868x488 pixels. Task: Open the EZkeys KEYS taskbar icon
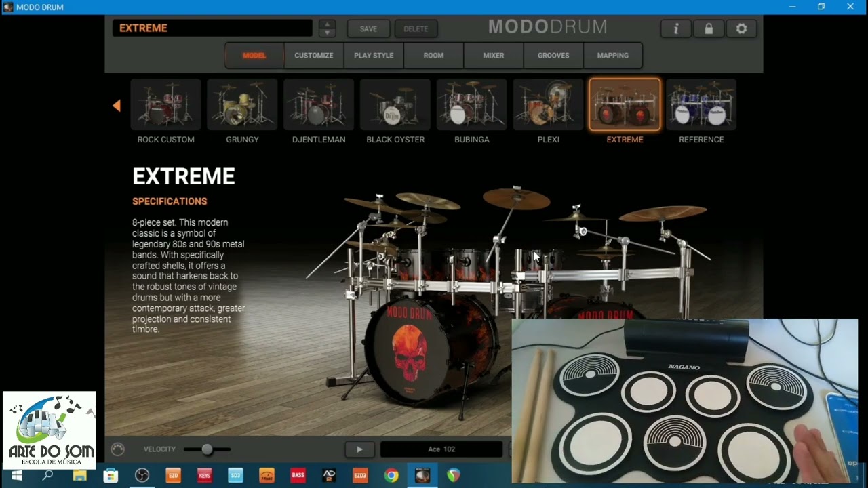(x=204, y=475)
